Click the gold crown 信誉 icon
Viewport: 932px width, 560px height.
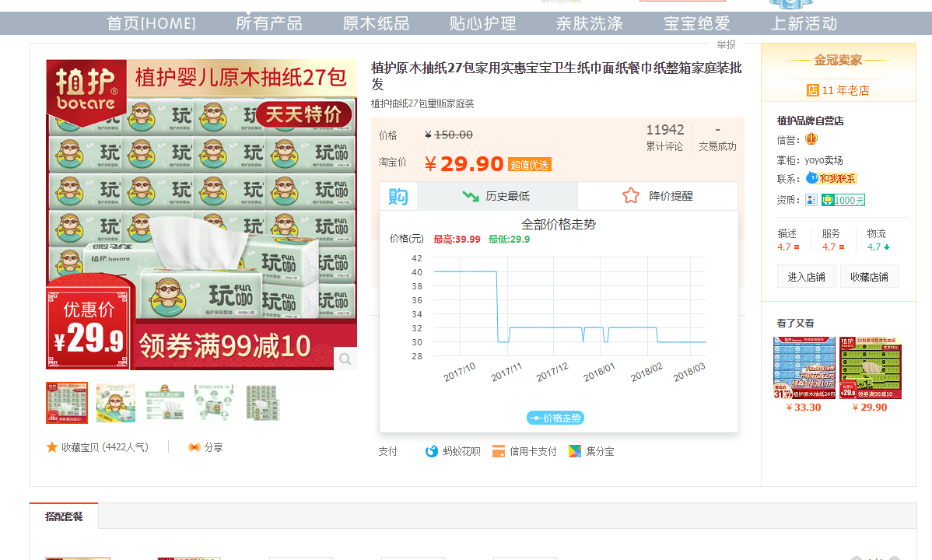811,139
